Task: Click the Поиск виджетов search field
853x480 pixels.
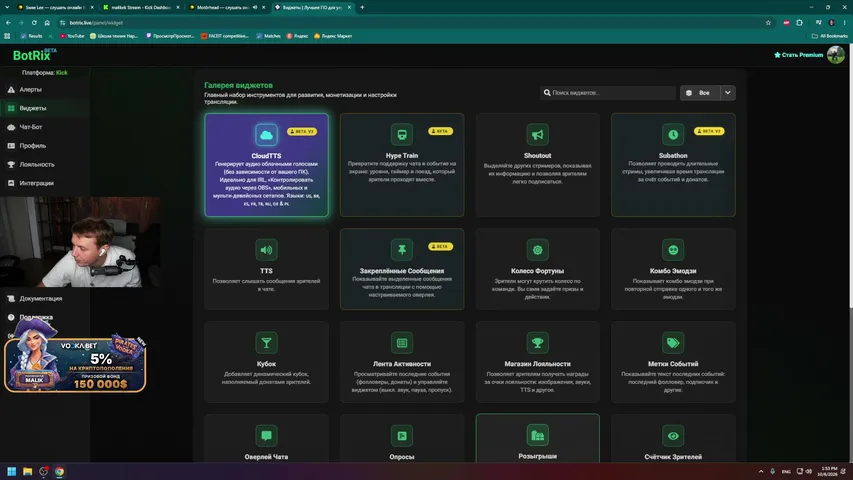Action: [608, 93]
